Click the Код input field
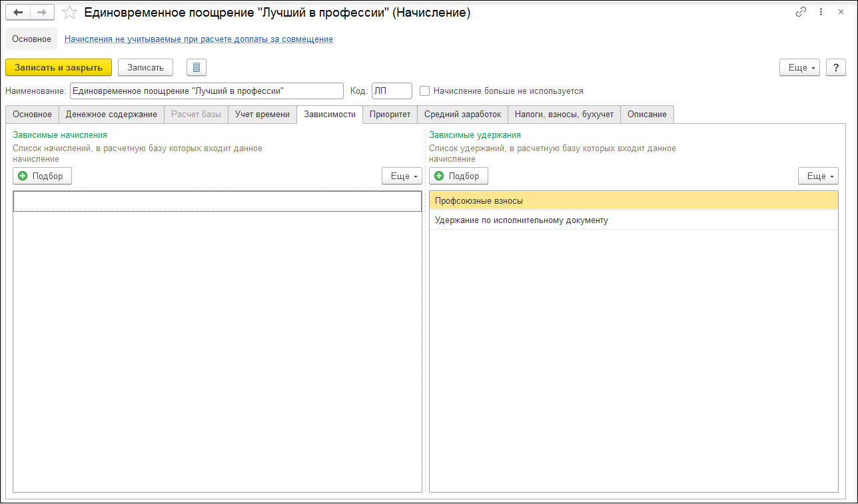Image resolution: width=858 pixels, height=504 pixels. [392, 91]
